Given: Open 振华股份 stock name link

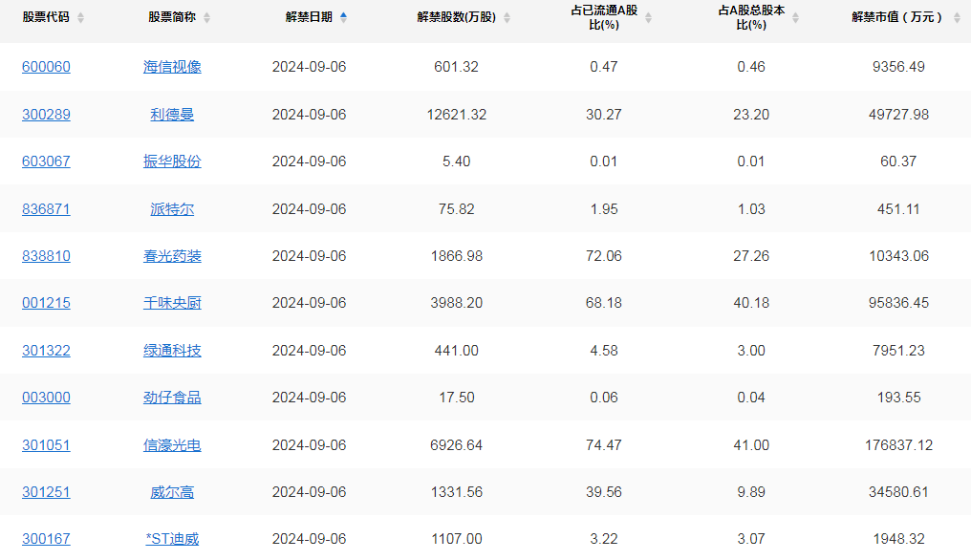Looking at the screenshot, I should [172, 162].
